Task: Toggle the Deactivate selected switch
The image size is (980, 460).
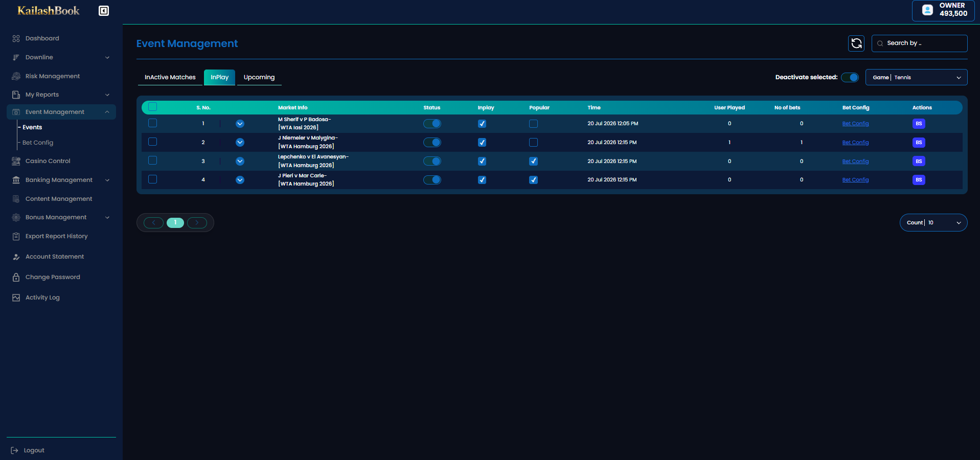Action: pos(850,78)
